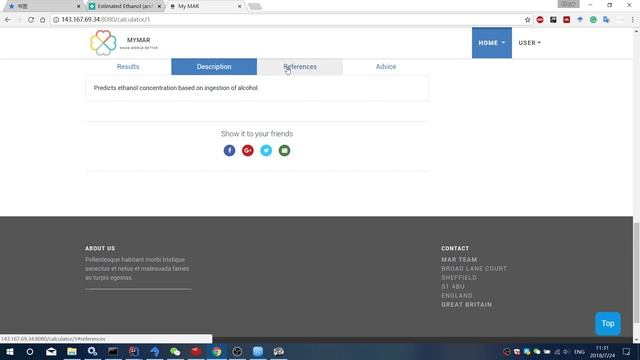
Task: Open the References tab
Action: click(x=300, y=67)
